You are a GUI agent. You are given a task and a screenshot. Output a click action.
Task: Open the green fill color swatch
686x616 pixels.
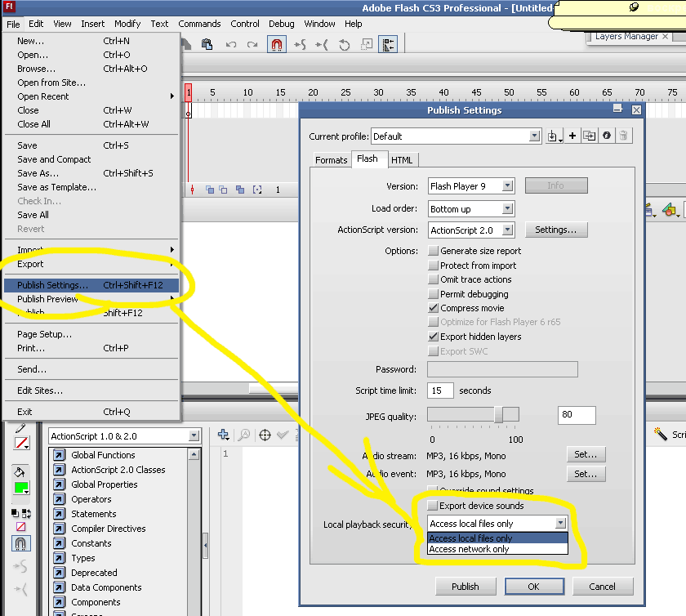point(20,488)
